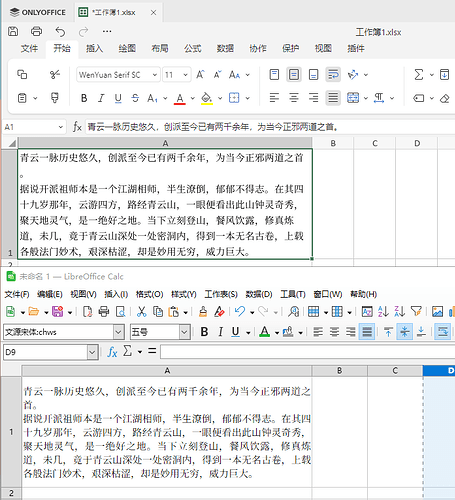The height and width of the screenshot is (500, 455).
Task: Click the summation function icon in ribbon
Action: click(x=419, y=74)
